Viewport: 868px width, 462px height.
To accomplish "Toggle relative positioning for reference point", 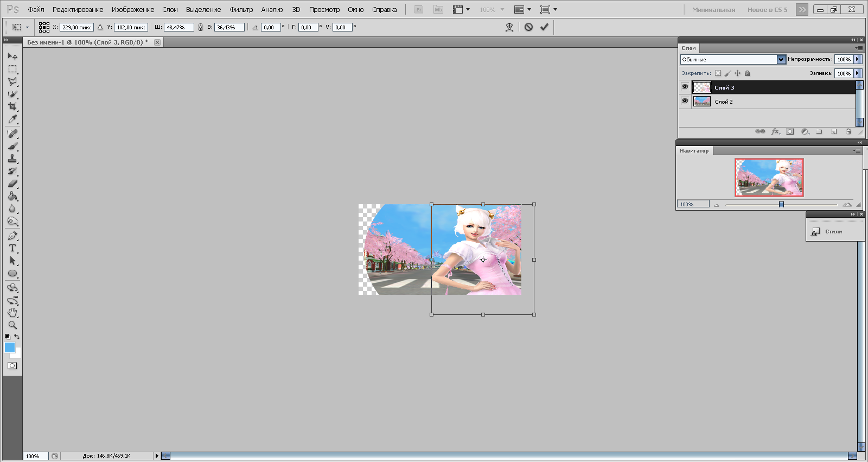I will tap(100, 27).
